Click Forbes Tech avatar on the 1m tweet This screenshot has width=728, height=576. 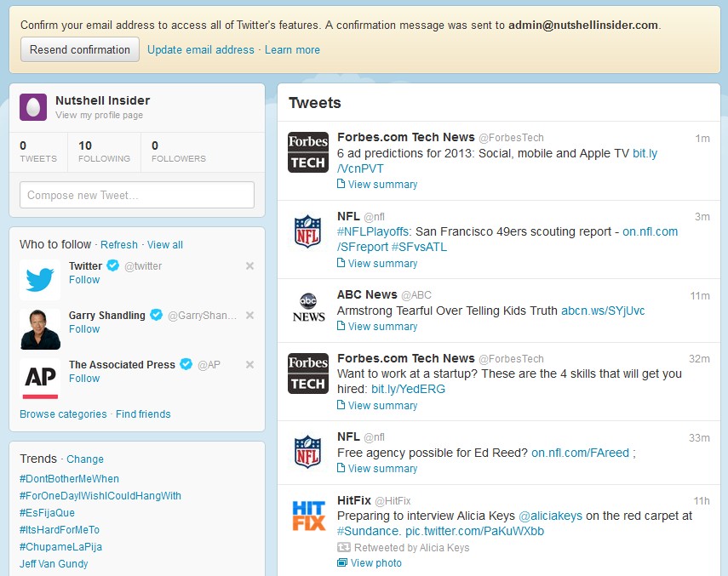(x=308, y=152)
